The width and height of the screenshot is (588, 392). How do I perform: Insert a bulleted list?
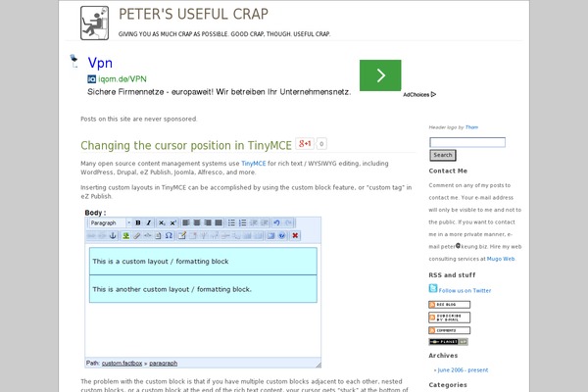tap(231, 222)
